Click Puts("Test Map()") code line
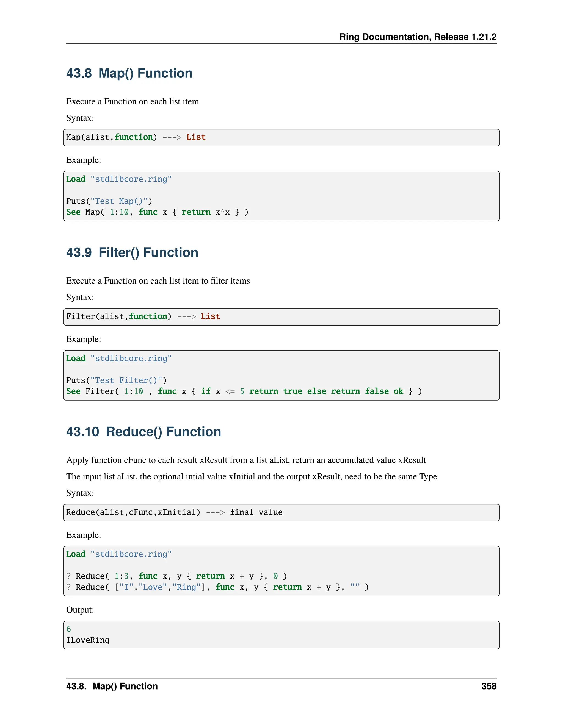This screenshot has width=563, height=728. [x=109, y=201]
